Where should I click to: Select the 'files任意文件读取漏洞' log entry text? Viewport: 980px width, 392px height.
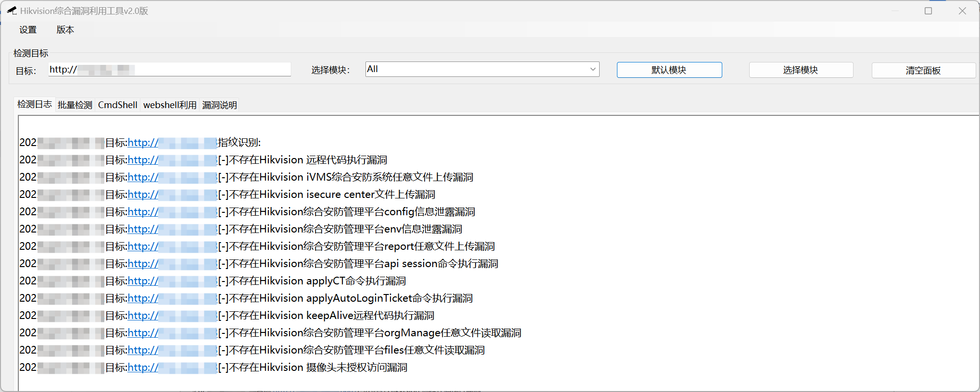435,350
